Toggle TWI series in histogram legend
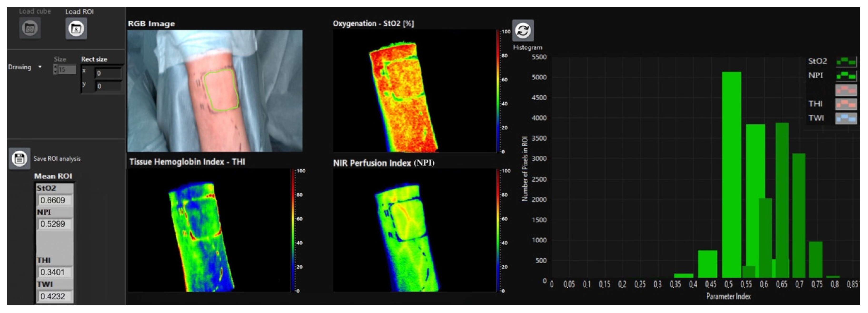The width and height of the screenshot is (868, 313). coord(846,118)
